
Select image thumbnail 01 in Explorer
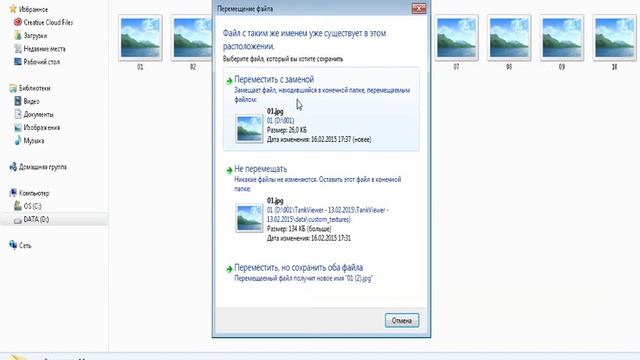140,38
